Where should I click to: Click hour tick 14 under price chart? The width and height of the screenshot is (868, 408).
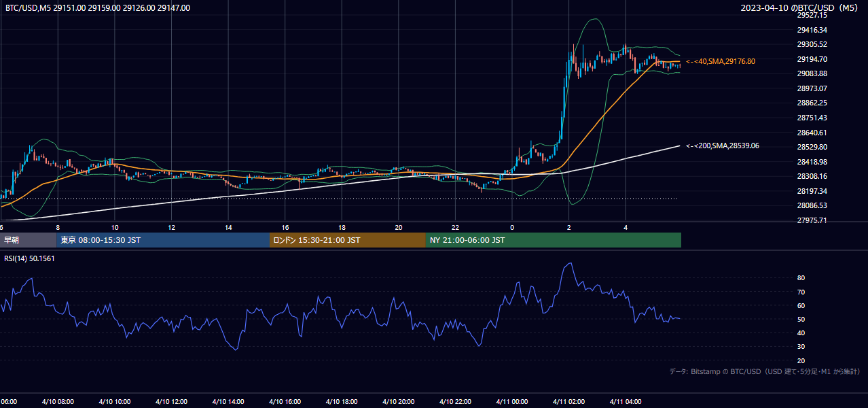[x=228, y=228]
